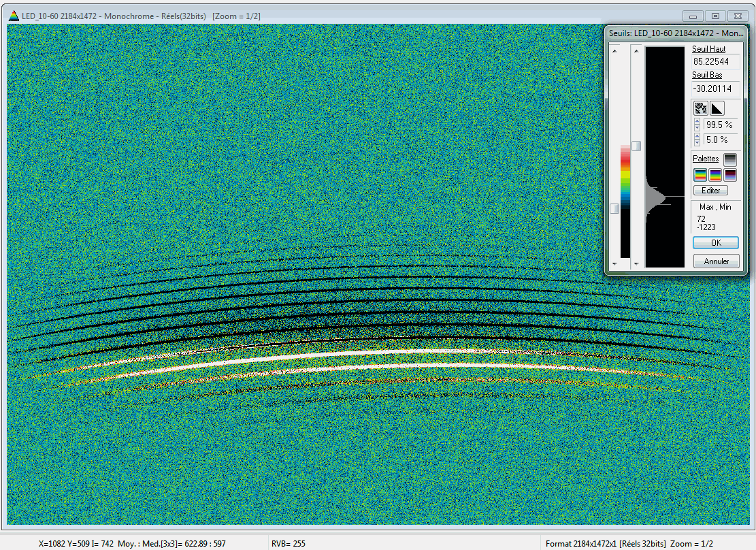Click the Editer palette button
Screen dimensions: 756x550
(710, 191)
